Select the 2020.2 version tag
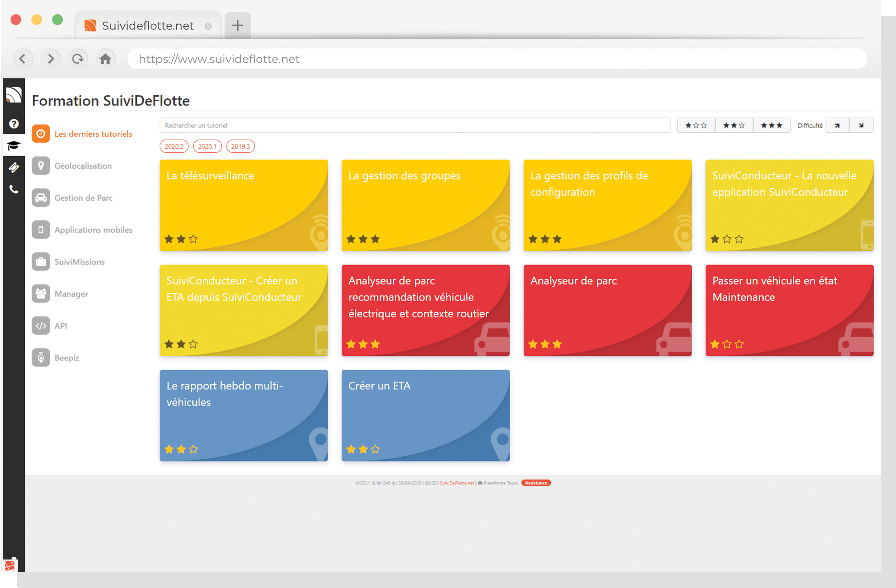Viewport: 896px width, 588px height. pos(174,146)
